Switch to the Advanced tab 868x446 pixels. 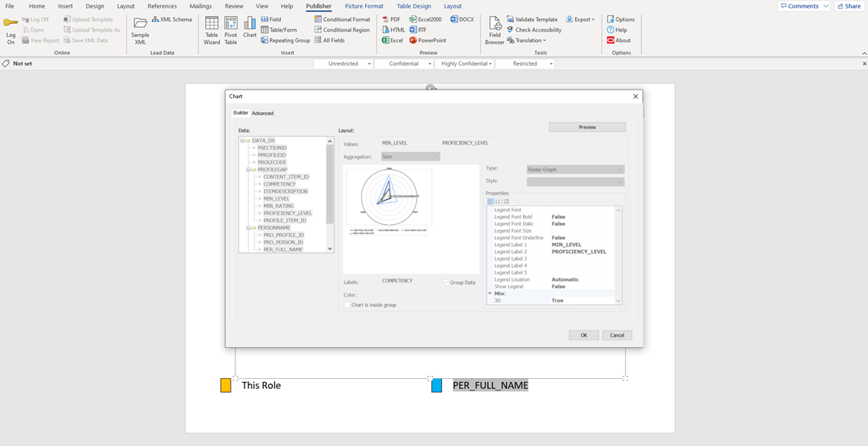tap(263, 113)
